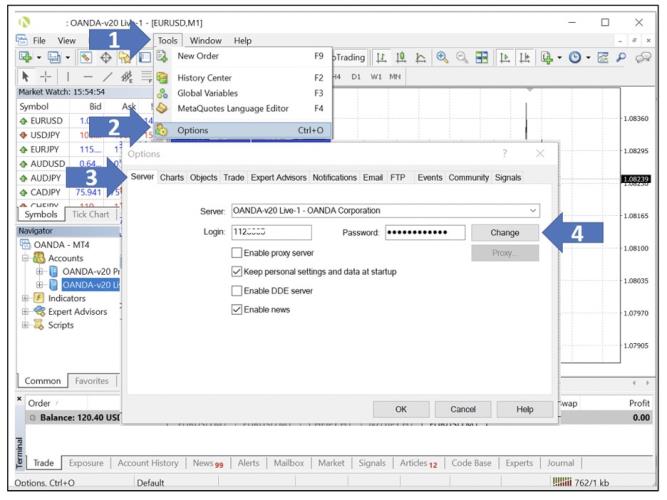The image size is (667, 500).
Task: Click the Tile Windows grid icon
Action: 482,57
